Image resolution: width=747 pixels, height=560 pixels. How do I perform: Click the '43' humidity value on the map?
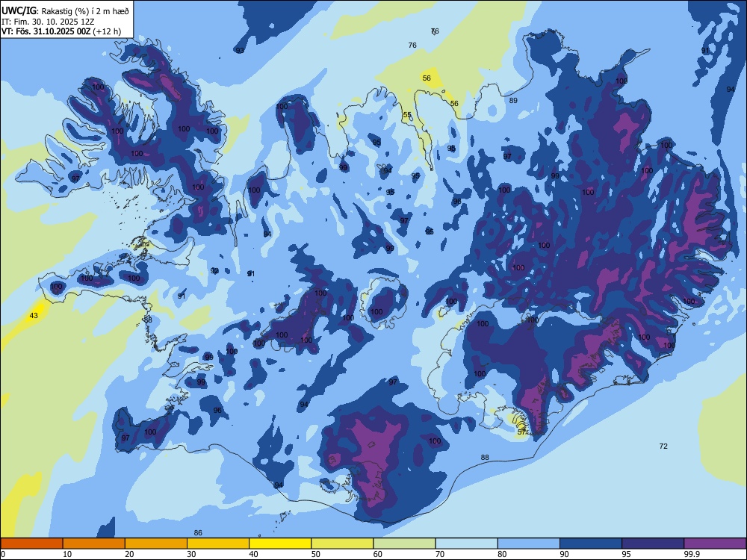click(34, 315)
